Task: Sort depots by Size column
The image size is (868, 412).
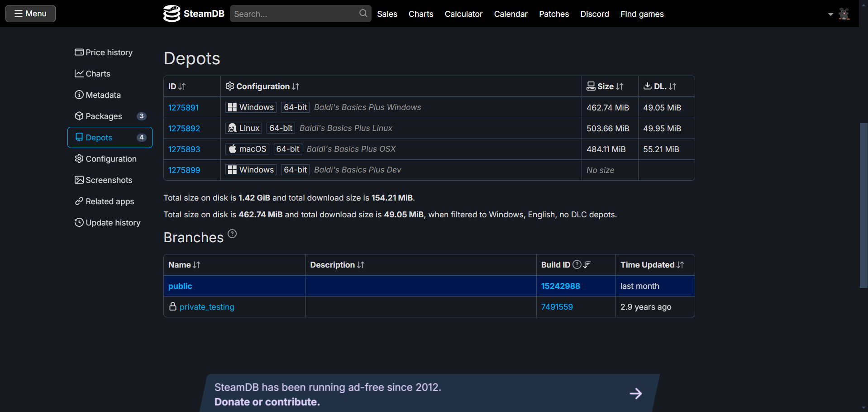Action: point(605,86)
